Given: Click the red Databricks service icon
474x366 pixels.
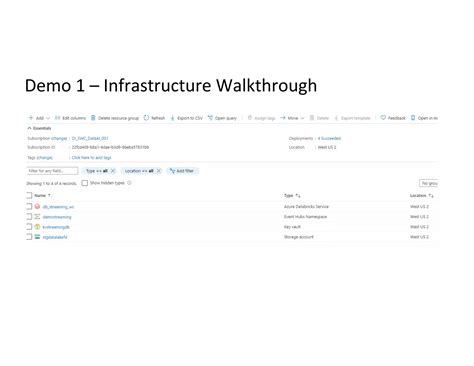Looking at the screenshot, I should (37, 207).
